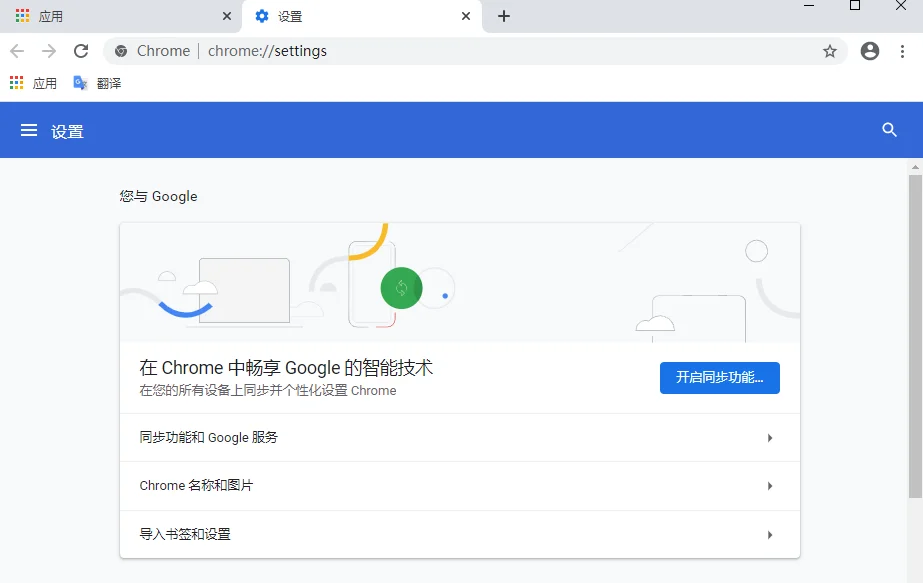The image size is (923, 583).
Task: Bookmark this page with the star icon
Action: pyautogui.click(x=829, y=51)
